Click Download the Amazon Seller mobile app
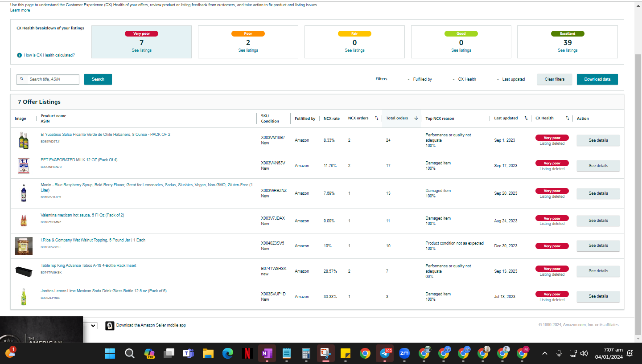This screenshot has width=642, height=364. pyautogui.click(x=151, y=326)
